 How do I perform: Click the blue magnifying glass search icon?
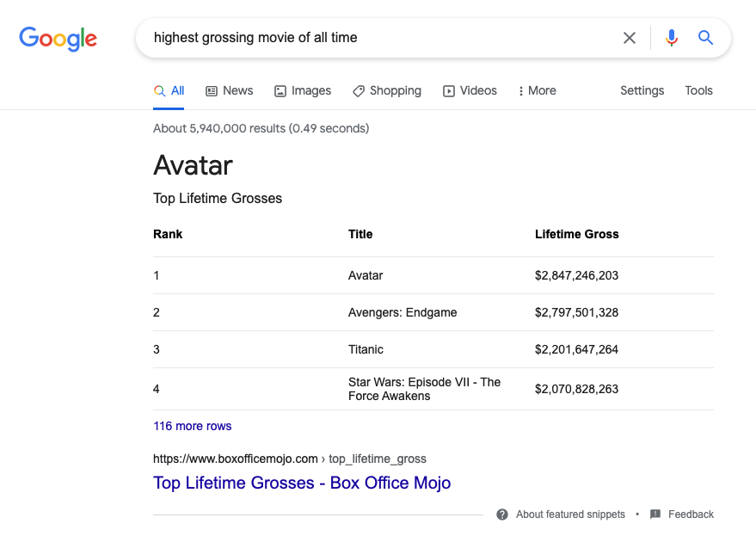pos(705,37)
